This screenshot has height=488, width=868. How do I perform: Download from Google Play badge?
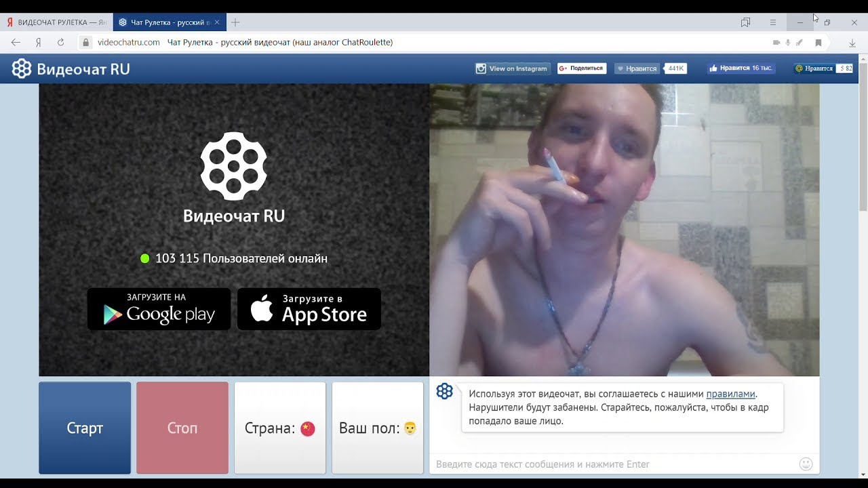159,309
